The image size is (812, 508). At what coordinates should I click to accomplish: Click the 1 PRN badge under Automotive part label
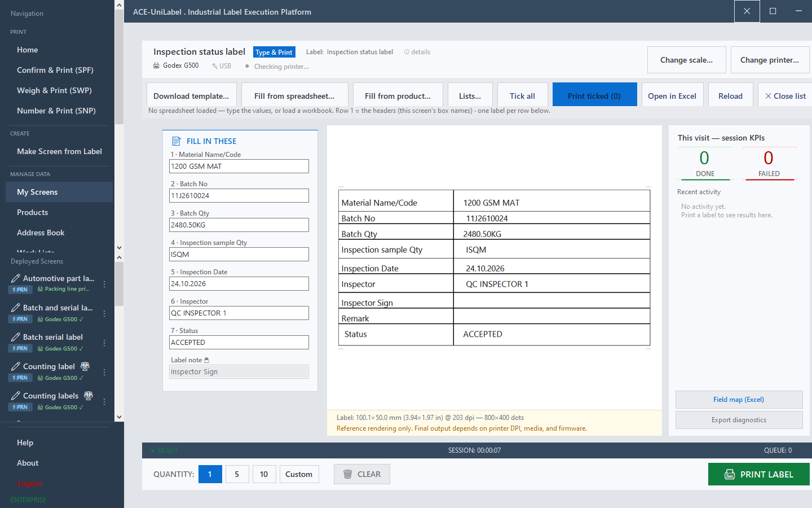tap(20, 290)
